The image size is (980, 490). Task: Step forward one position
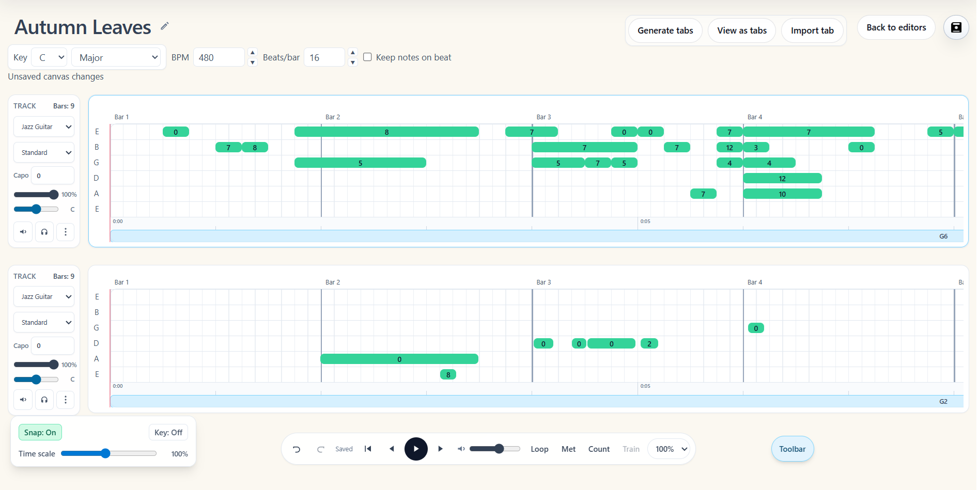point(440,449)
